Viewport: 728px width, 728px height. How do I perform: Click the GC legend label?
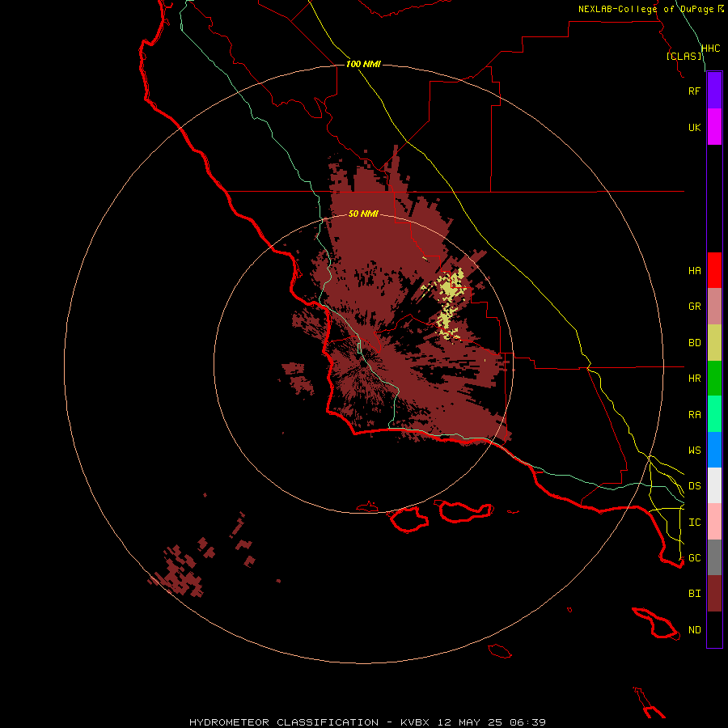click(x=694, y=558)
